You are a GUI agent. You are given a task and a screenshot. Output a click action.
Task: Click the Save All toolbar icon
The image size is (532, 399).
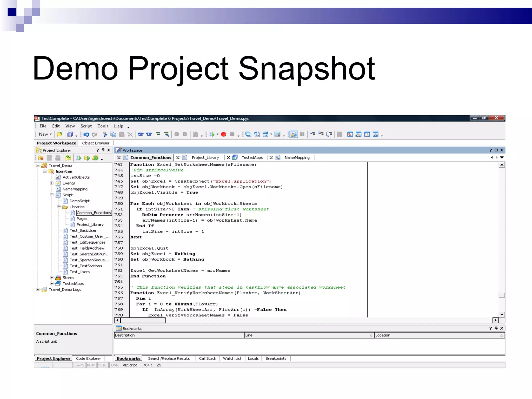70,134
